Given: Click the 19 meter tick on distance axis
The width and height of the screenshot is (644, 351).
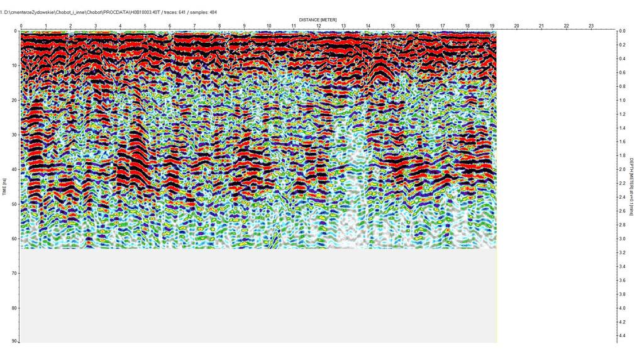Looking at the screenshot, I should pos(492,26).
